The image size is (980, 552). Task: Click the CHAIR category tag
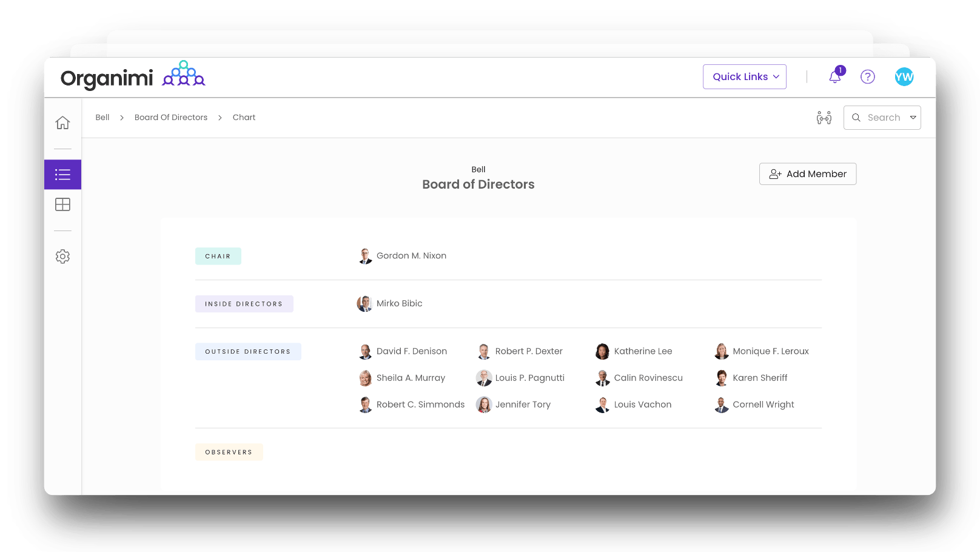point(218,256)
